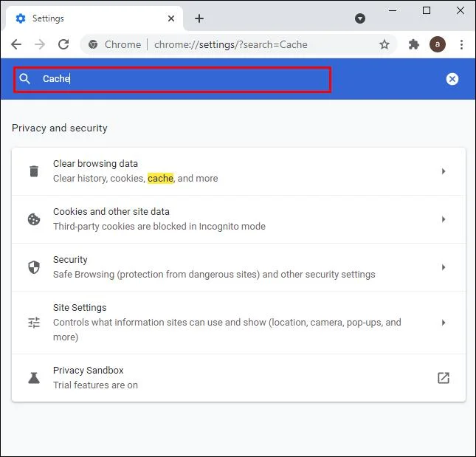Click Privacy Sandbox external link icon
476x457 pixels.
444,378
